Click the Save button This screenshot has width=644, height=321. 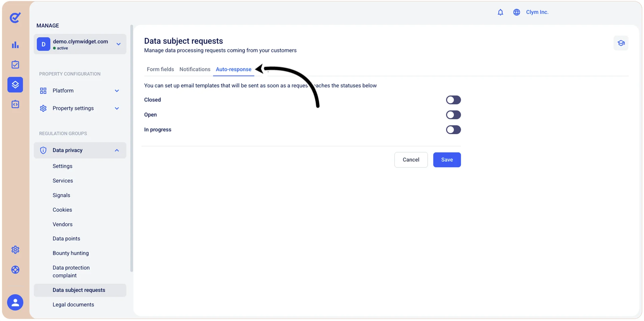tap(447, 160)
